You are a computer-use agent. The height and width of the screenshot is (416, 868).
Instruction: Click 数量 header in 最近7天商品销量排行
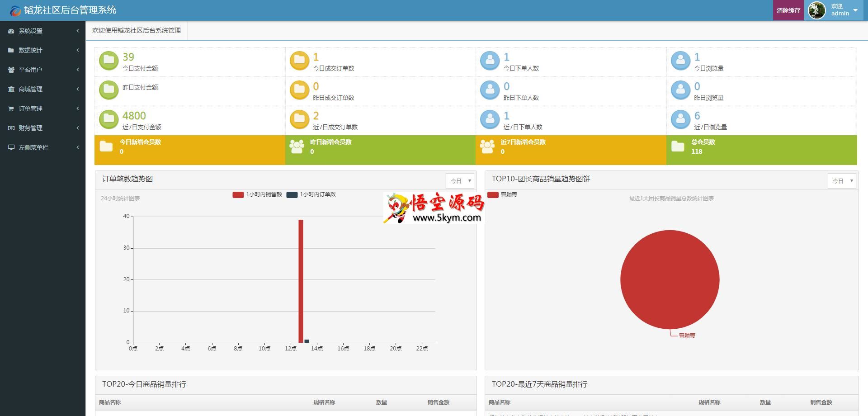click(x=765, y=402)
